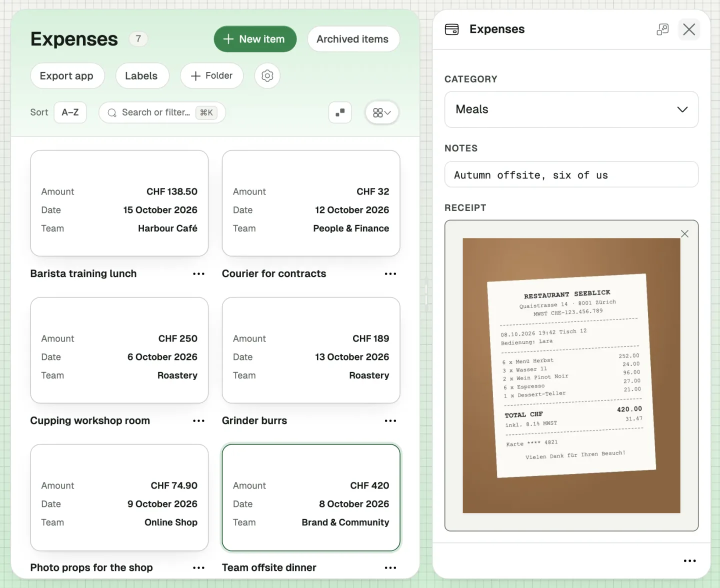Click the 'Online Shop' team value
The width and height of the screenshot is (720, 588).
pyautogui.click(x=171, y=522)
